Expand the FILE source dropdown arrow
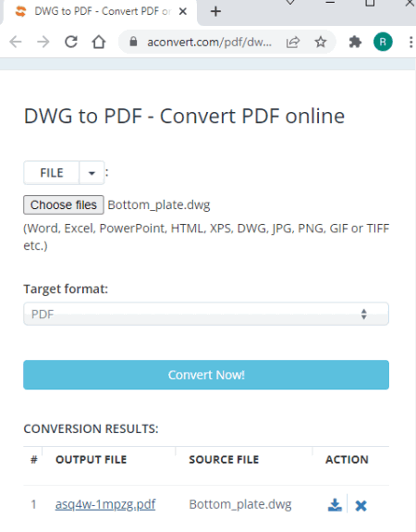 click(92, 173)
